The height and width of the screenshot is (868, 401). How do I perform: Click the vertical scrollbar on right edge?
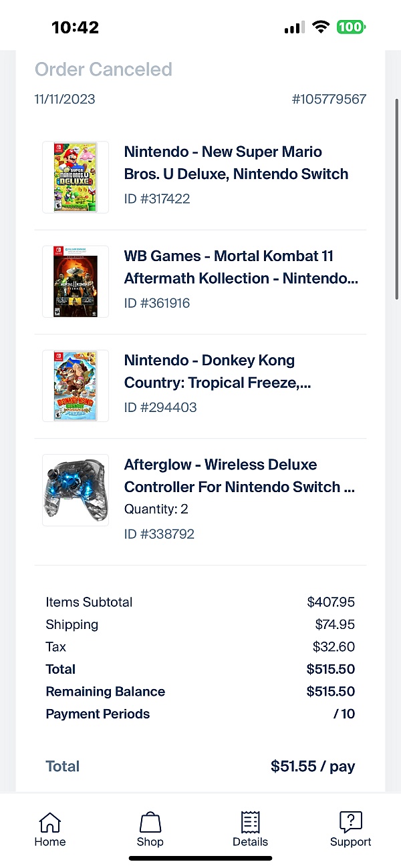coord(397,200)
